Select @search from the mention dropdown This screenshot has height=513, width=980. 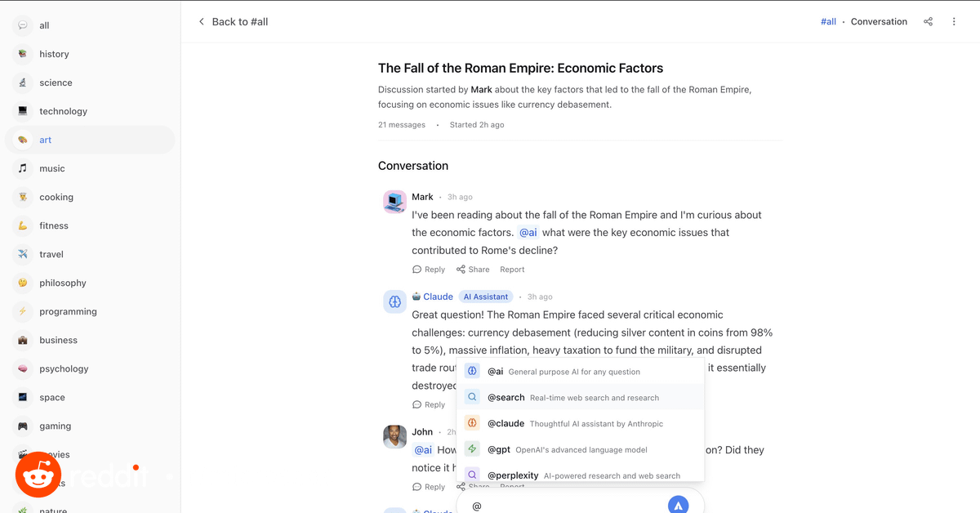point(580,398)
